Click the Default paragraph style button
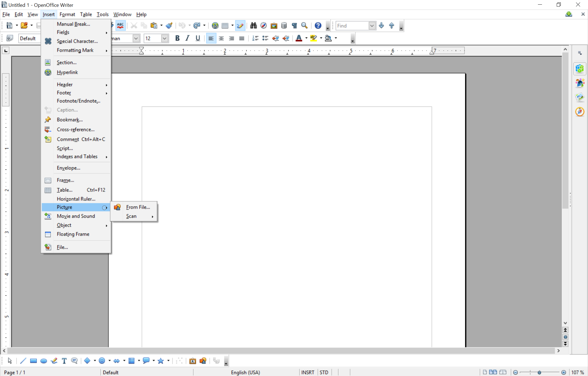This screenshot has width=588, height=376. (27, 39)
